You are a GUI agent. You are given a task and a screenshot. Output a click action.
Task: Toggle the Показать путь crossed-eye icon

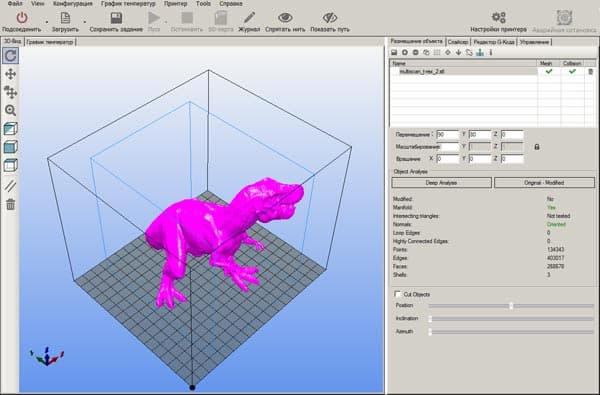[x=330, y=18]
